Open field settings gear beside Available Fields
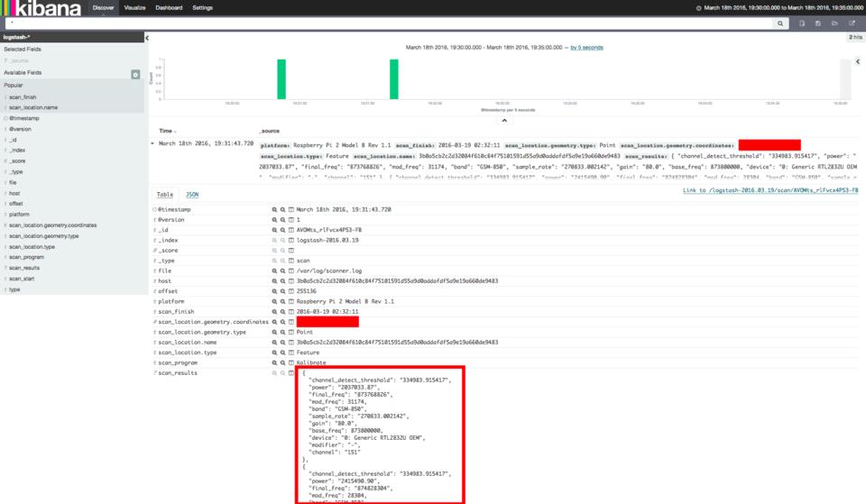 pyautogui.click(x=136, y=74)
